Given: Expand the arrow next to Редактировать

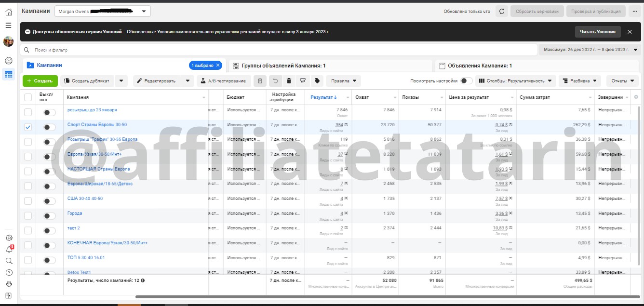Looking at the screenshot, I should click(188, 81).
